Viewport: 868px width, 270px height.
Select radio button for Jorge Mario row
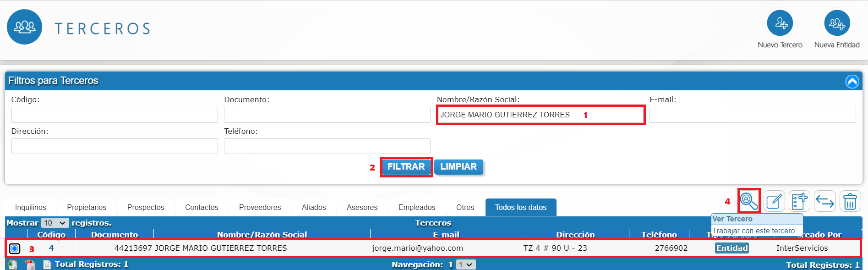coord(15,248)
